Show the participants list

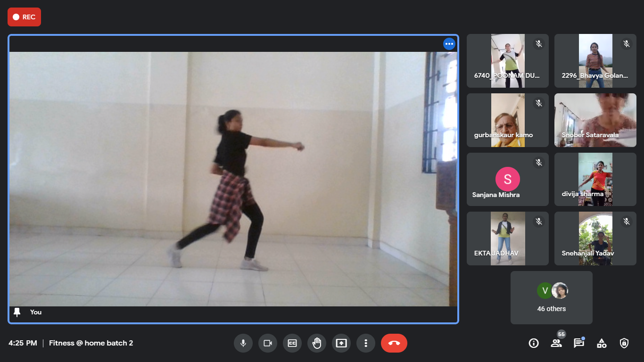(x=556, y=343)
